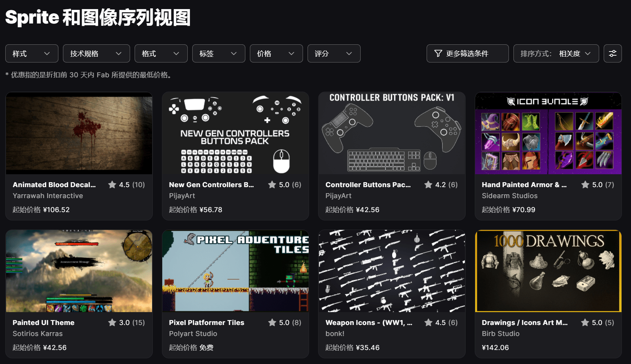This screenshot has width=631, height=364.
Task: Click the star icon on Weapon Icons card
Action: coord(429,322)
